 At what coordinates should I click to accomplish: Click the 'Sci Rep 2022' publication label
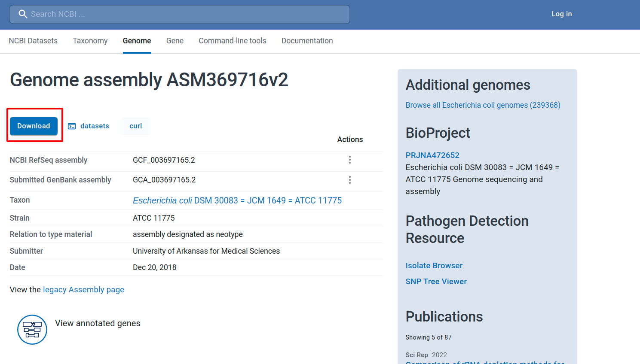coord(426,355)
